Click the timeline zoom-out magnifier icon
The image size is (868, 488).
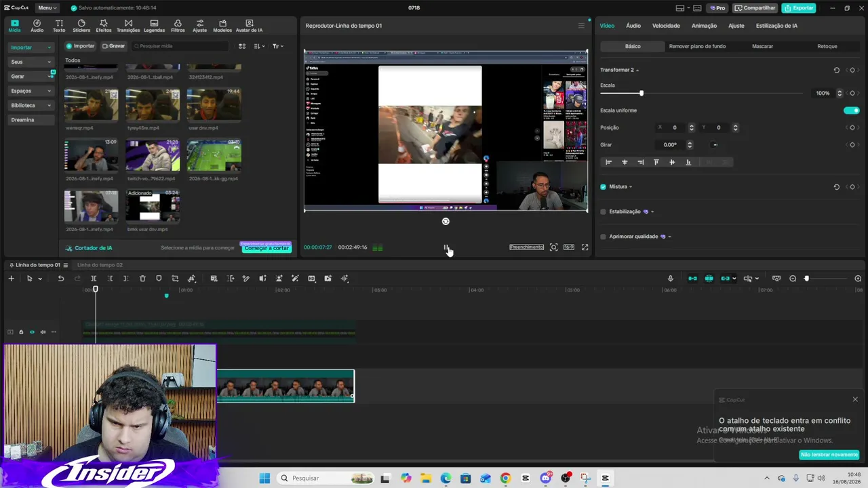[793, 279]
